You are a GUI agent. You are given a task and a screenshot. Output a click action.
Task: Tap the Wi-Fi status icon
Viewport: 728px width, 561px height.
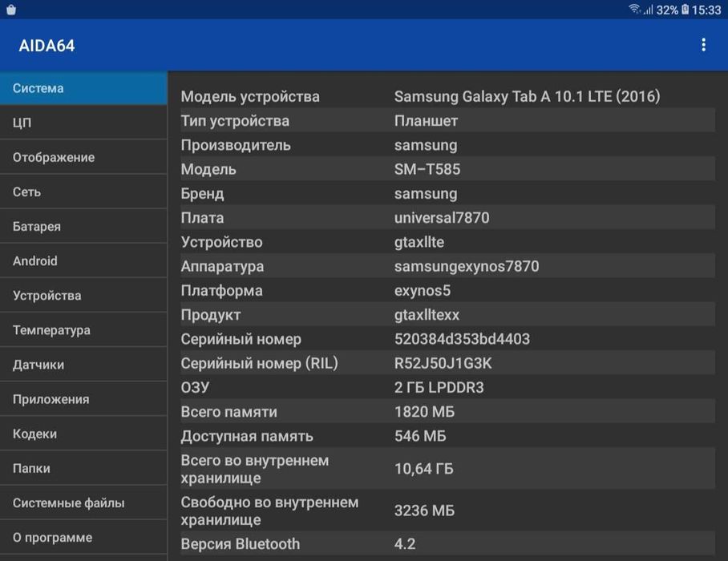coord(633,10)
